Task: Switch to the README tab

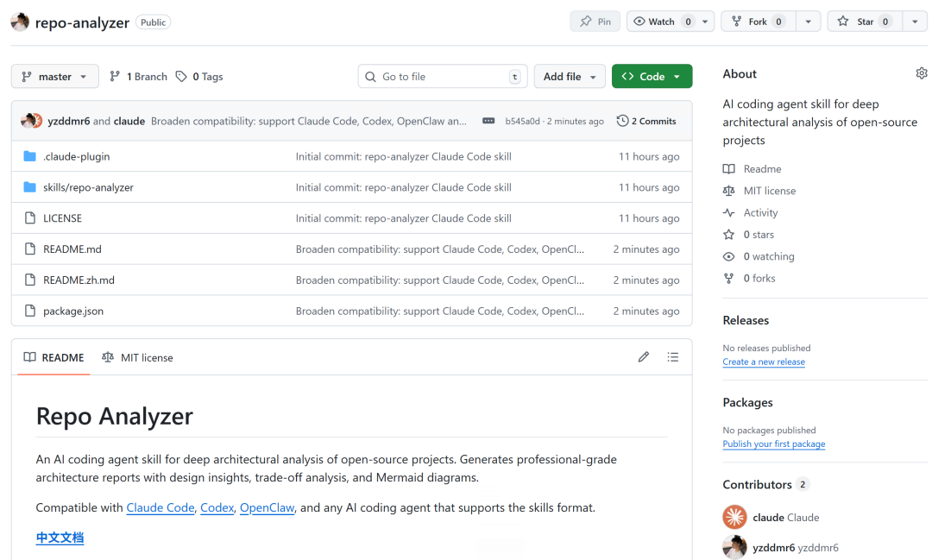Action: click(x=54, y=357)
